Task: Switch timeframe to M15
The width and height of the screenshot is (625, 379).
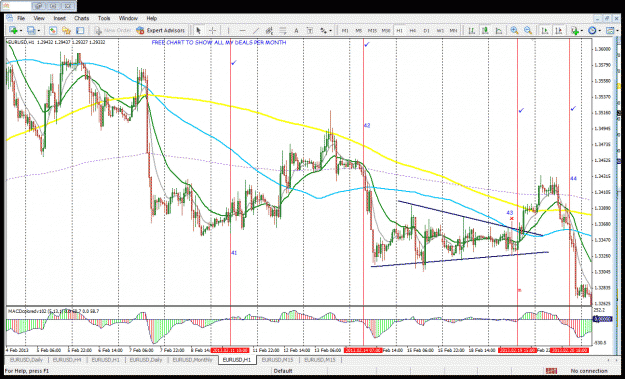Action: [x=372, y=30]
